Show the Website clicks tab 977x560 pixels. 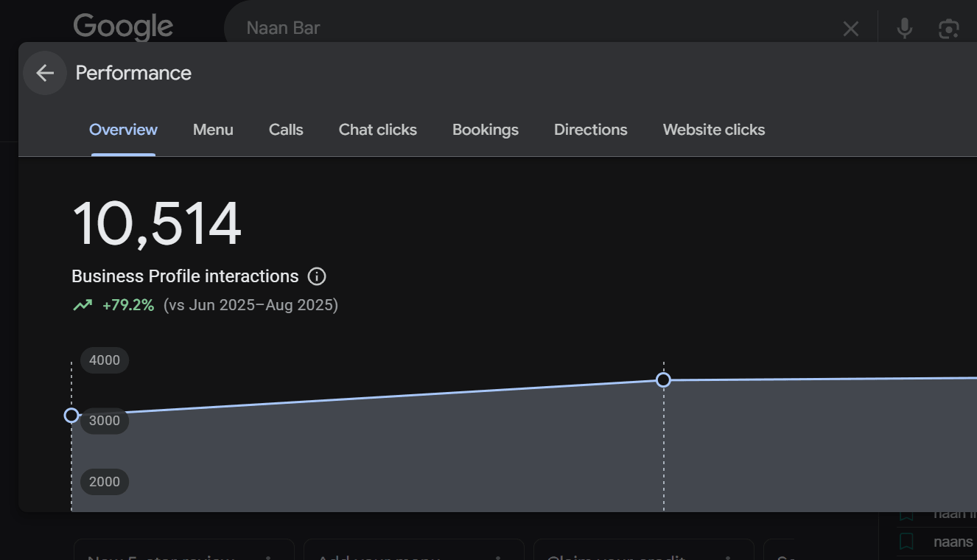coord(714,130)
